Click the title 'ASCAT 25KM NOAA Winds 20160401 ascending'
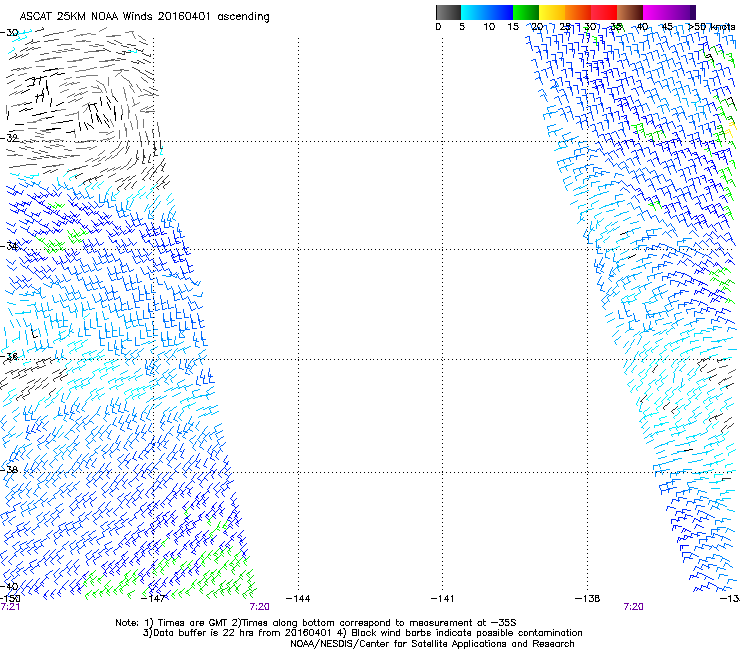The image size is (740, 650). pos(144,17)
